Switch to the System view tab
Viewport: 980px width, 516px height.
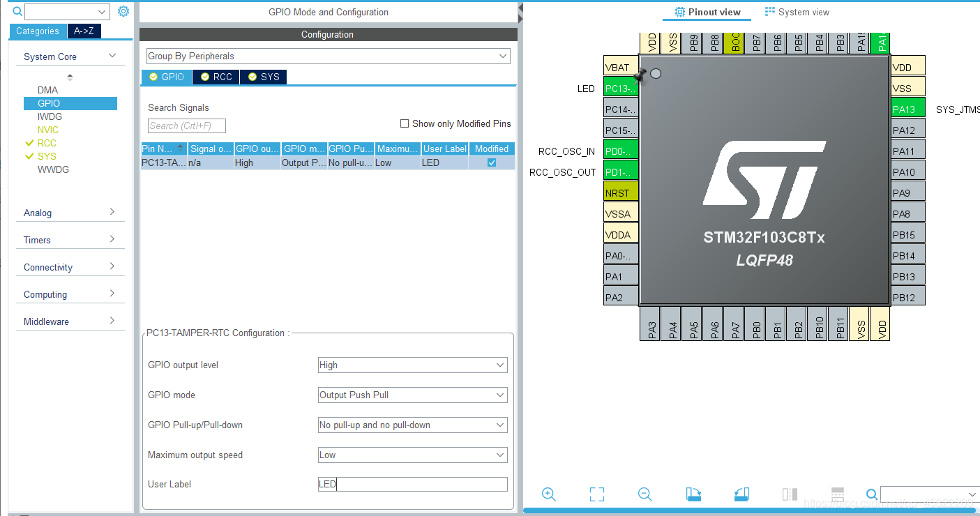[797, 12]
